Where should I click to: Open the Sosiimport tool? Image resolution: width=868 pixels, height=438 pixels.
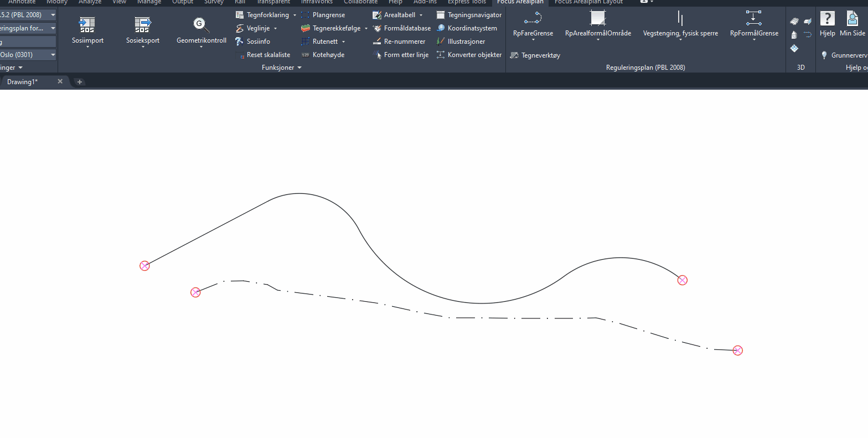87,24
